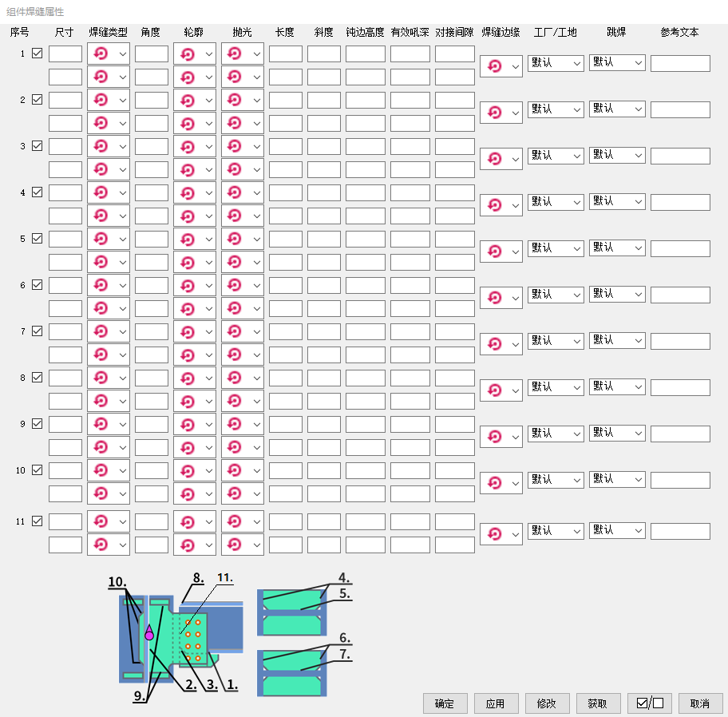Click the 获取 button
The height and width of the screenshot is (717, 728).
(598, 703)
